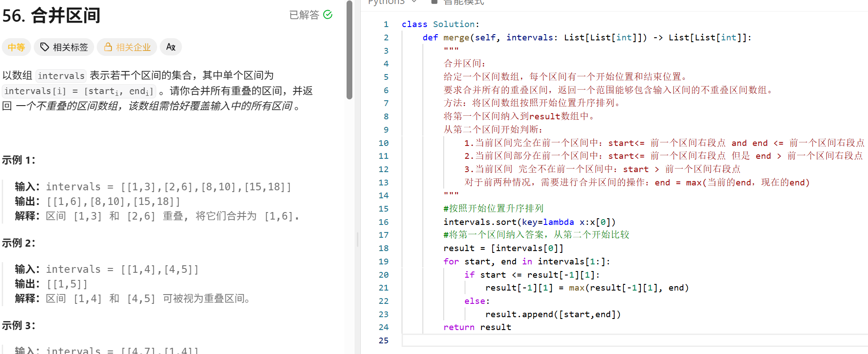The height and width of the screenshot is (354, 868).
Task: Click the if start <= result[-1][1] line
Action: tap(532, 275)
